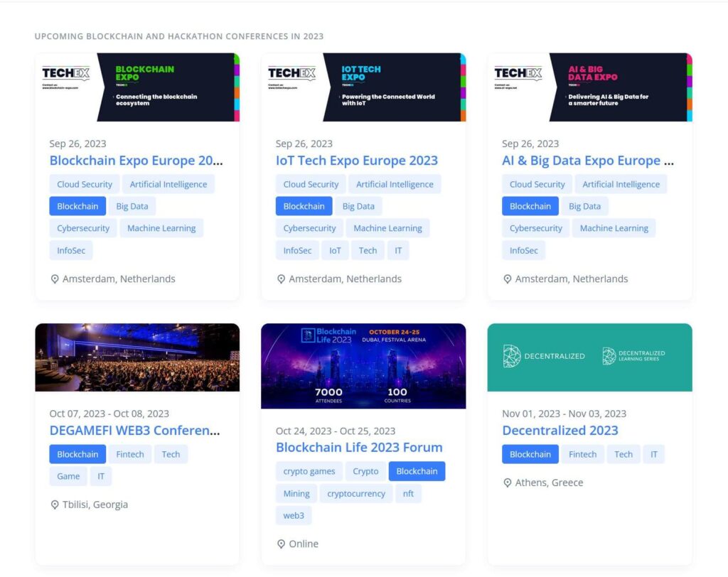Click the Blockchain tag on DEGAMEFI card

point(77,455)
